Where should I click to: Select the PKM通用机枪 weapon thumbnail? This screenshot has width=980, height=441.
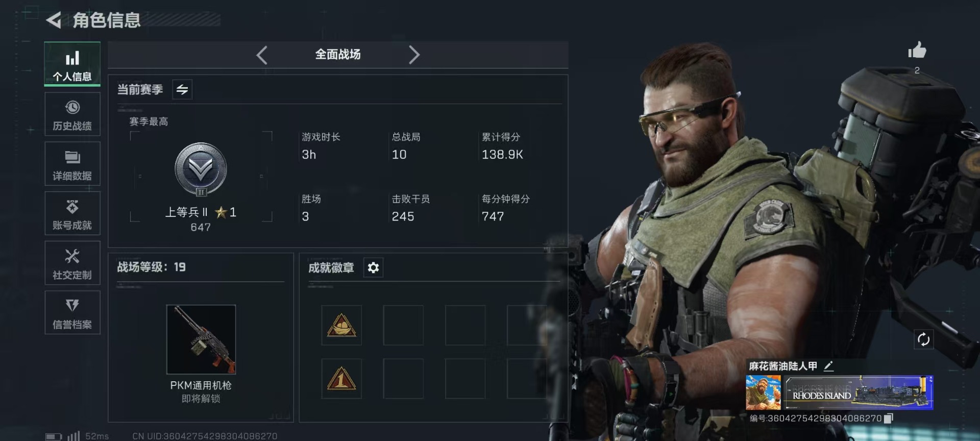tap(201, 339)
